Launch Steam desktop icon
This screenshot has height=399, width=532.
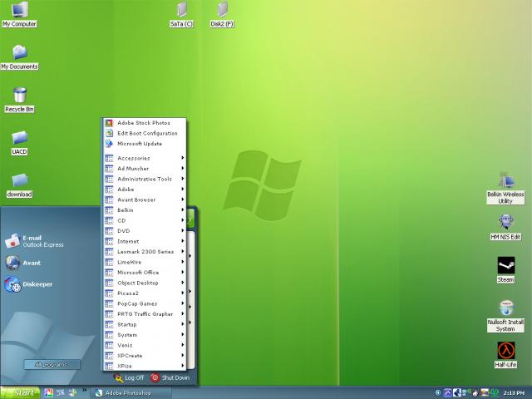coord(505,269)
